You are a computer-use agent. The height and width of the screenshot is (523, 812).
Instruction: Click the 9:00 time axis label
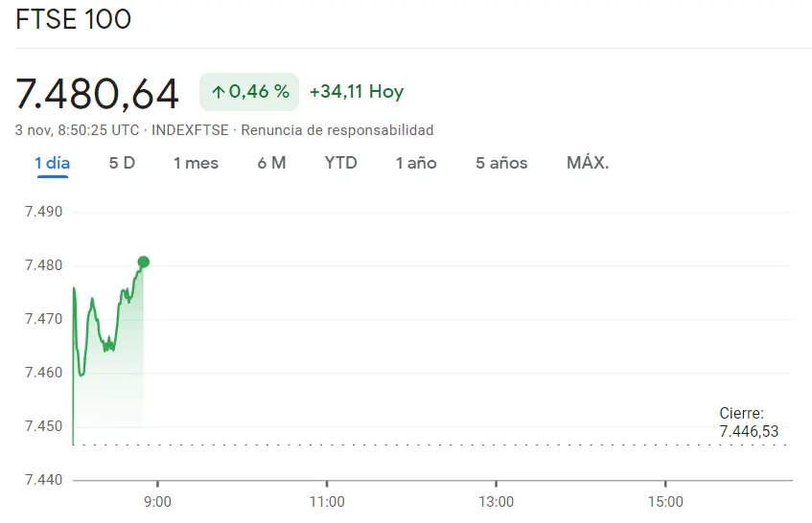pos(157,501)
